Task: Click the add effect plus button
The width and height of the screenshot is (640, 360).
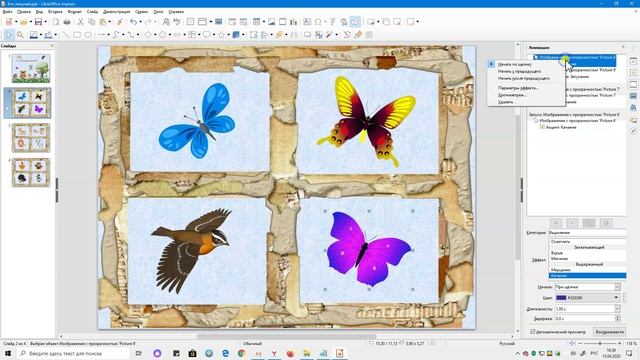Action: point(556,223)
